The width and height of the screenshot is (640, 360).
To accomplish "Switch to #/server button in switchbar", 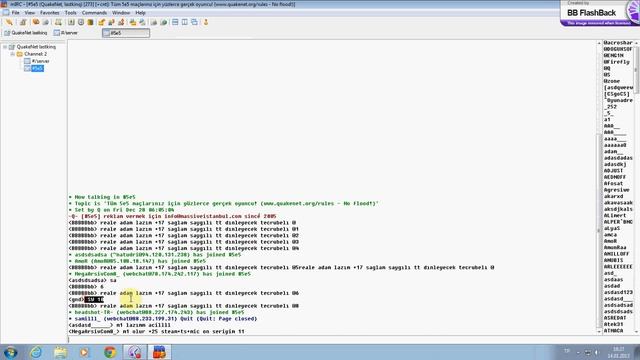I will [65, 33].
